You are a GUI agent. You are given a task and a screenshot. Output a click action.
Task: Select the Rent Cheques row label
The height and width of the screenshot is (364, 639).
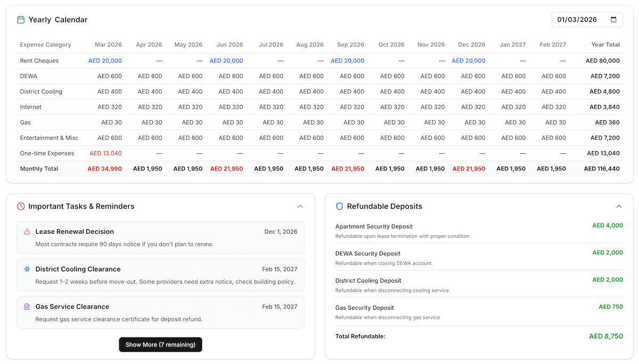pos(39,61)
